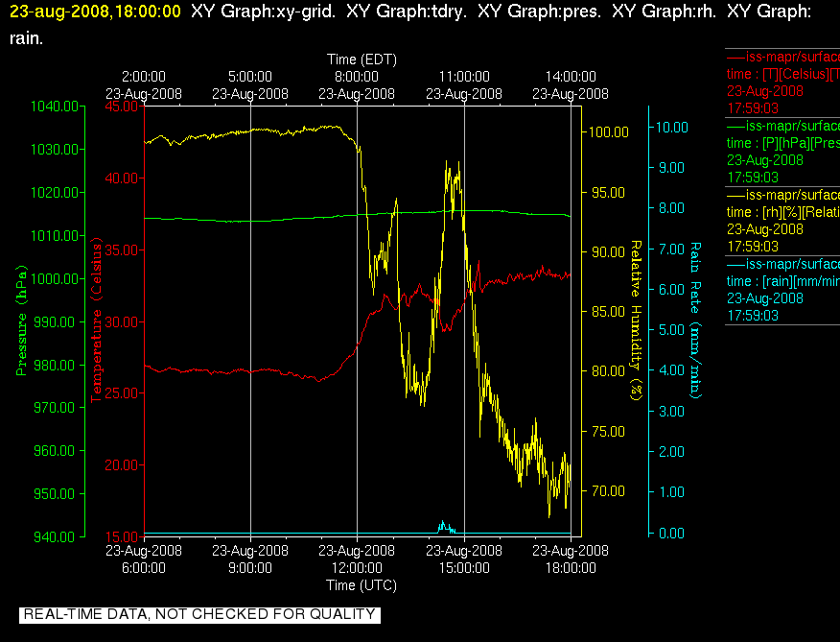
Task: Click the cyan '0.00' rain rate tick
Action: click(x=672, y=533)
